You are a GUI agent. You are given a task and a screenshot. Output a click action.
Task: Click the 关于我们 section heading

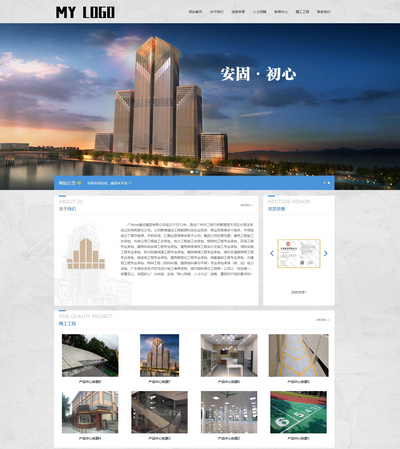coord(67,209)
